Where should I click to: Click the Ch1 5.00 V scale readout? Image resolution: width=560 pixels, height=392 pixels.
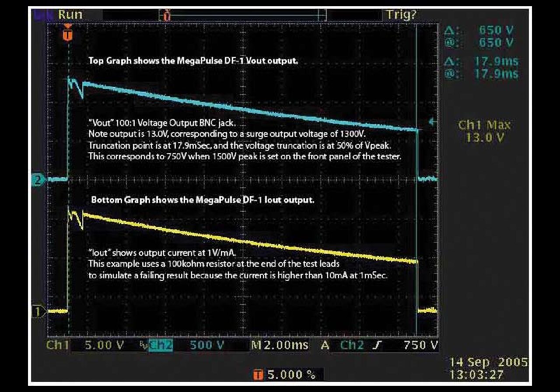[x=85, y=345]
